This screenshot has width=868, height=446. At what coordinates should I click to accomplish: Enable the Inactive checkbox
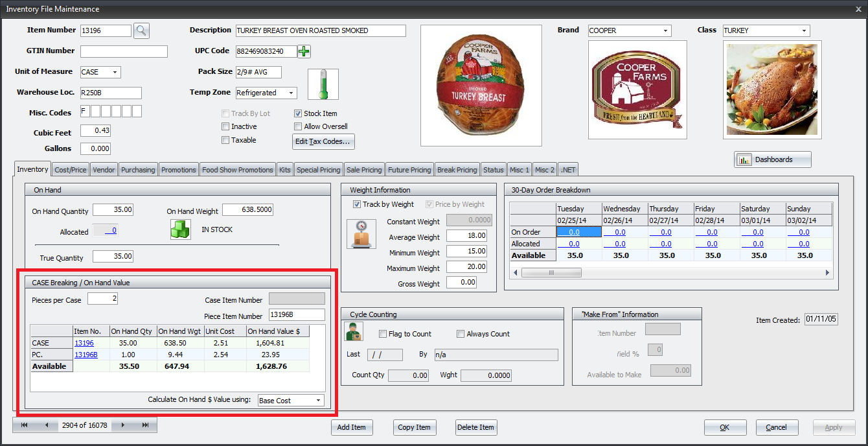[x=225, y=126]
